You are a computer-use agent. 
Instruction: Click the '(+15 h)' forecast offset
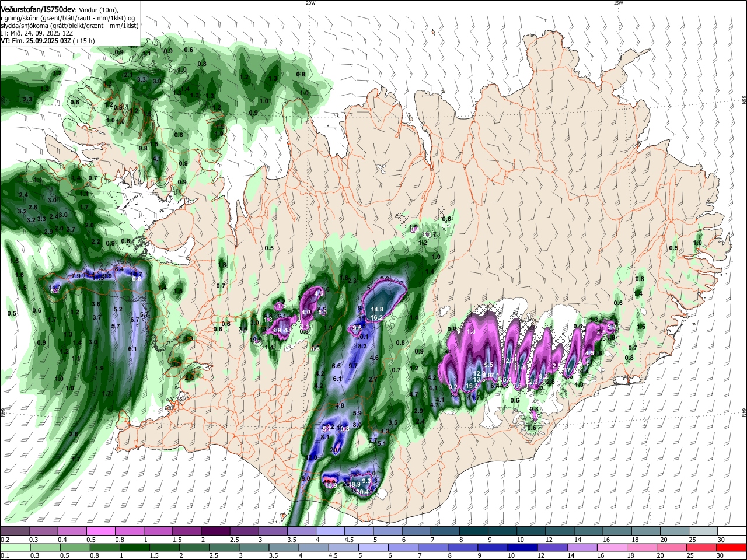[x=84, y=41]
